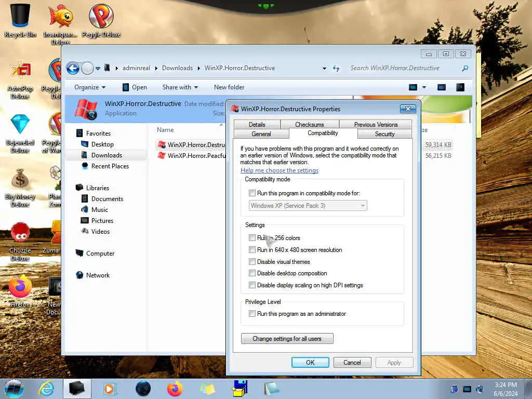Viewport: 532px width, 399px height.
Task: Switch to the Security tab
Action: coord(385,134)
